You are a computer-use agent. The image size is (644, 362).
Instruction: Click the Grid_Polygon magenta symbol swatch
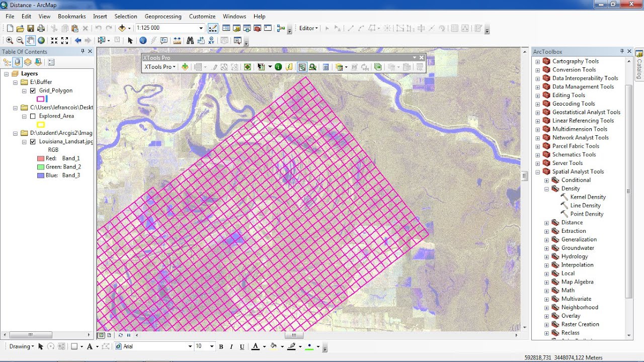[41, 99]
